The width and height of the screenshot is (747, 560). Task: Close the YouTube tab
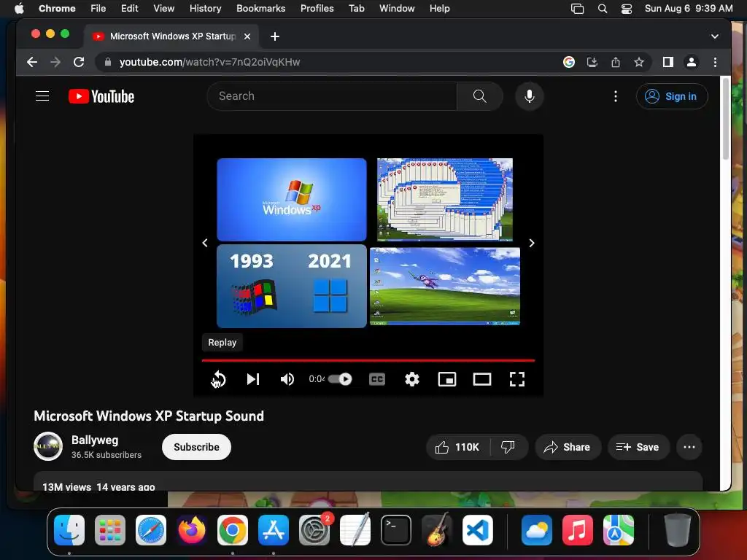(247, 36)
